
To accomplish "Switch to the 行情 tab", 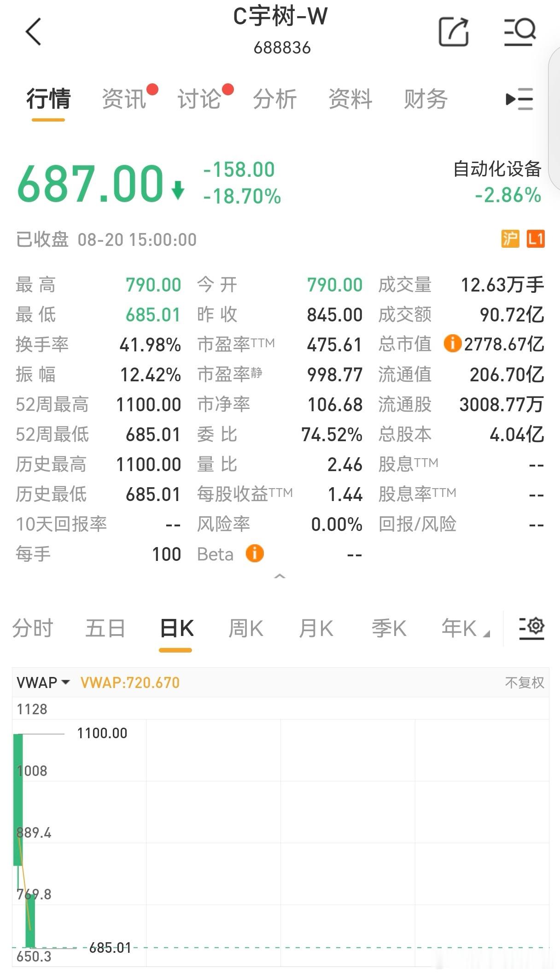I will point(48,99).
